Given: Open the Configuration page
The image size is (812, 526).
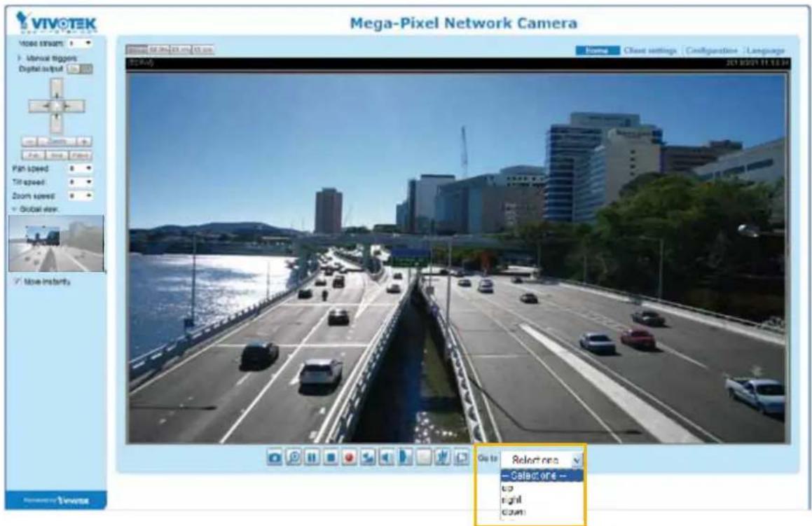Looking at the screenshot, I should tap(712, 50).
